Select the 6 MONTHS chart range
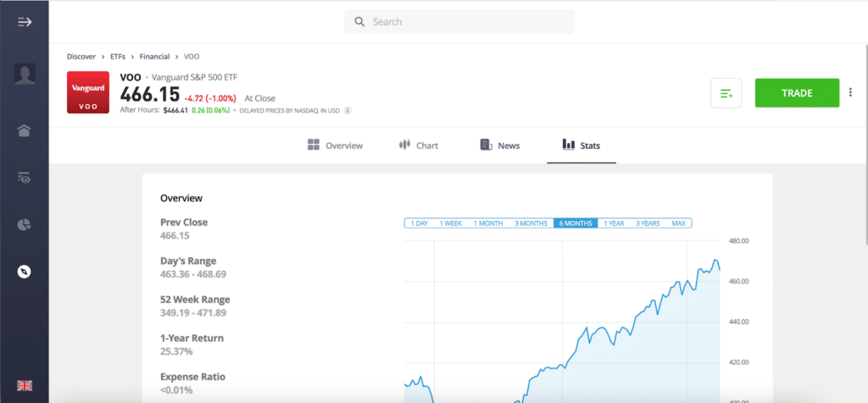 tap(576, 224)
